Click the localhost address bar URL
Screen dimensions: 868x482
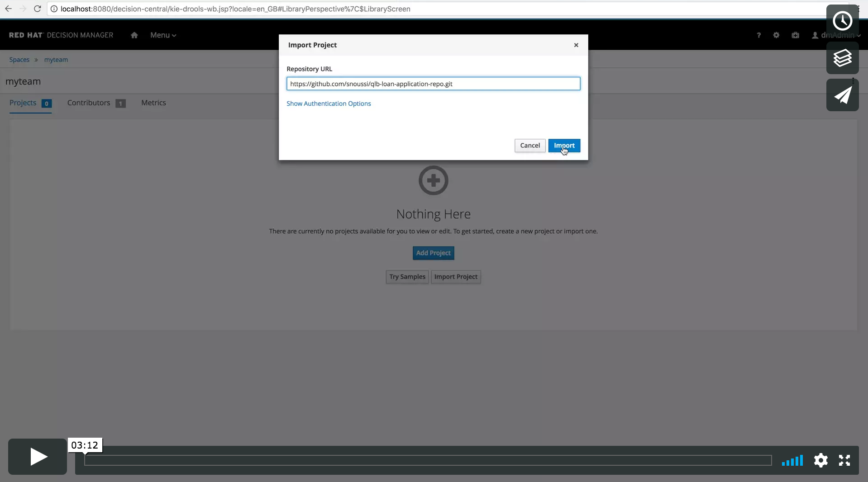[x=235, y=9]
